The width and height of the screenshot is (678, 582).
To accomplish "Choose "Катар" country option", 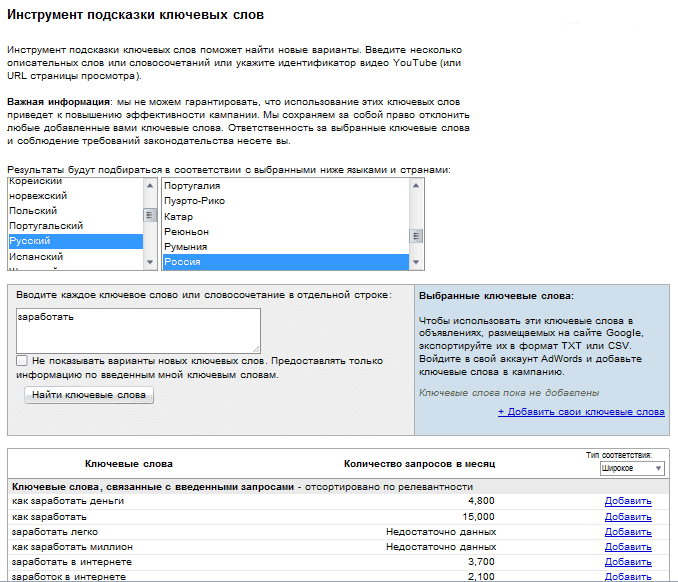I will click(286, 217).
